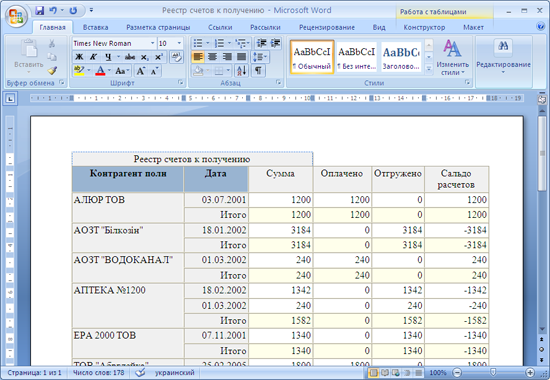Sort the selected text

242,71
